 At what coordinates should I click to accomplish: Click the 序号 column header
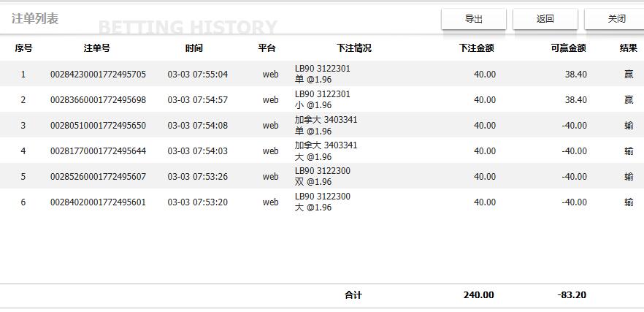click(x=23, y=48)
